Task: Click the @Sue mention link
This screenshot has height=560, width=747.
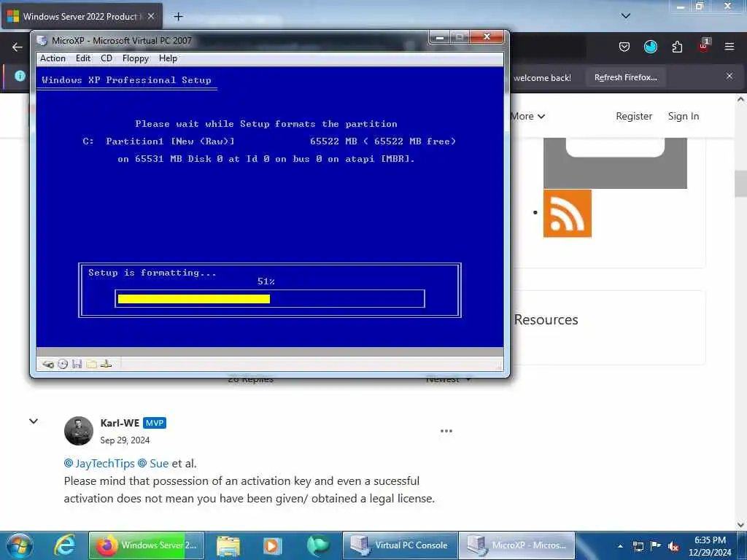Action: tap(153, 463)
